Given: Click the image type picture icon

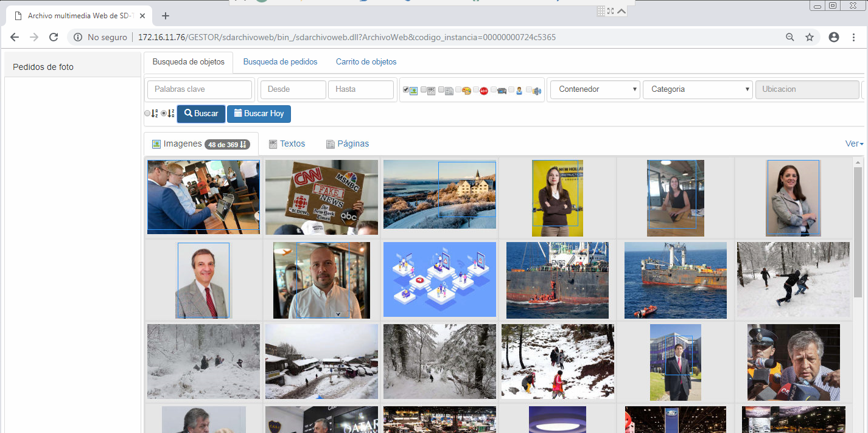Looking at the screenshot, I should (x=413, y=91).
